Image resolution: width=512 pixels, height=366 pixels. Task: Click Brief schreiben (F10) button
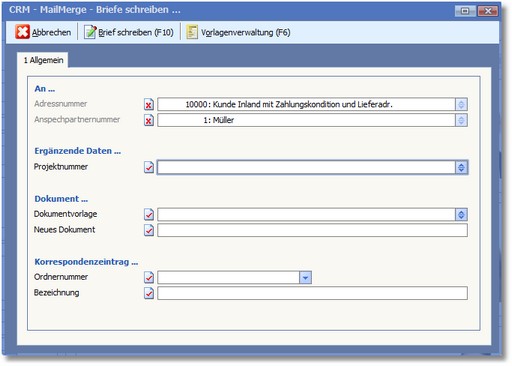(x=129, y=32)
